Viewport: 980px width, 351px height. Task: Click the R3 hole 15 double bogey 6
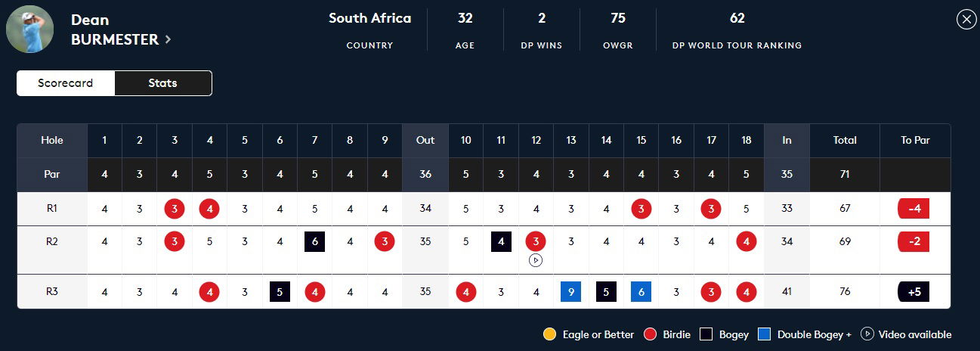pyautogui.click(x=641, y=291)
